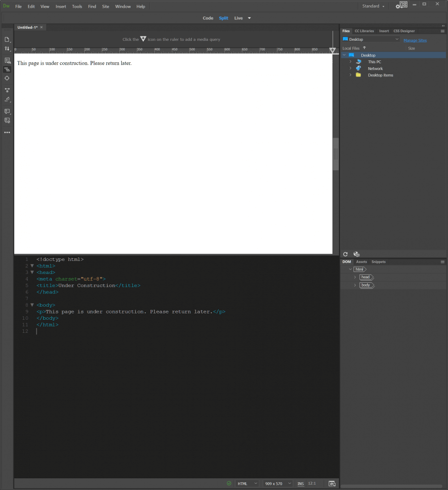Image resolution: width=448 pixels, height=490 pixels.
Task: Switch to the Snippets tab
Action: click(378, 262)
